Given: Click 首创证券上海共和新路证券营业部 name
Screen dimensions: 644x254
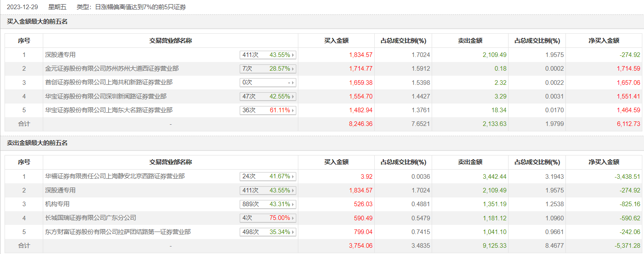Looking at the screenshot, I should pos(109,83).
